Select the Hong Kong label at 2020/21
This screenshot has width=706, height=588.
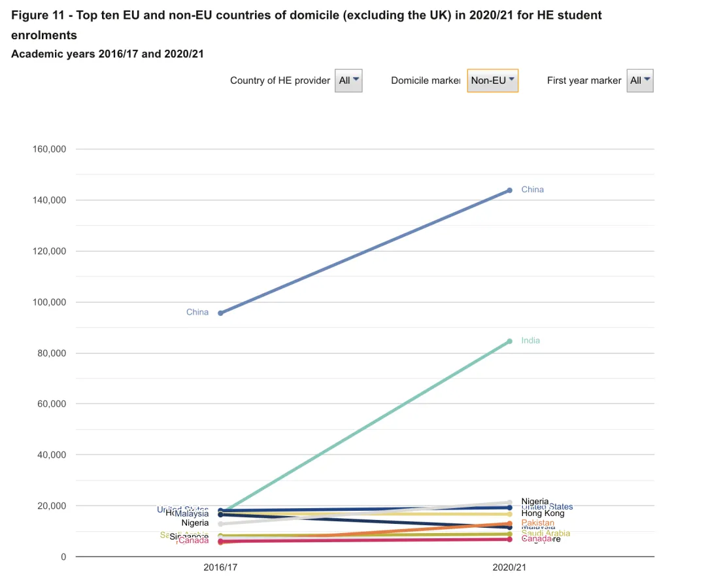[543, 514]
